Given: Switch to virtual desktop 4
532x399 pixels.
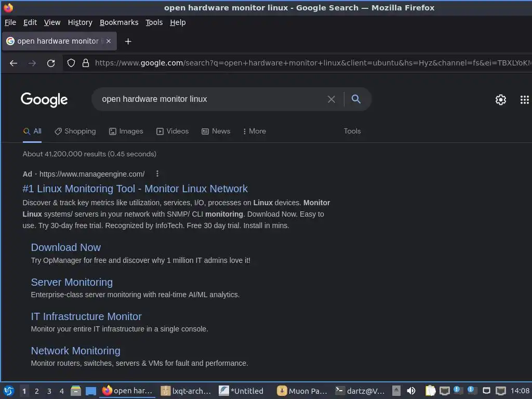Looking at the screenshot, I should click(x=62, y=391).
